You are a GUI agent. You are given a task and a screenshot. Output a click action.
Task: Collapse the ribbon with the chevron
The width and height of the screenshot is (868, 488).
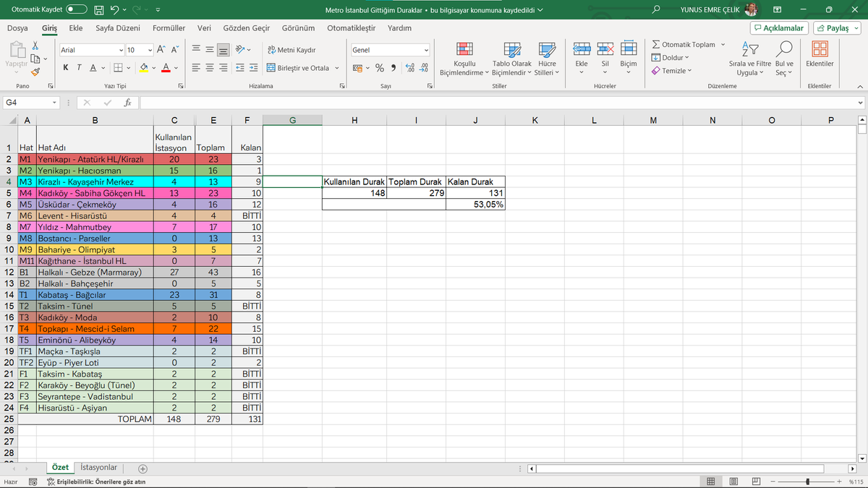coord(859,86)
